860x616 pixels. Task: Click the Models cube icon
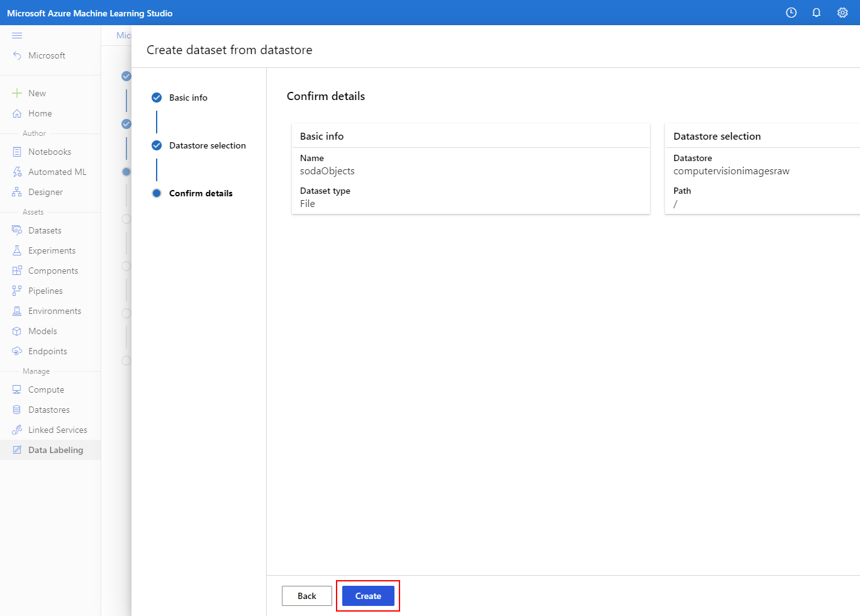pos(17,331)
